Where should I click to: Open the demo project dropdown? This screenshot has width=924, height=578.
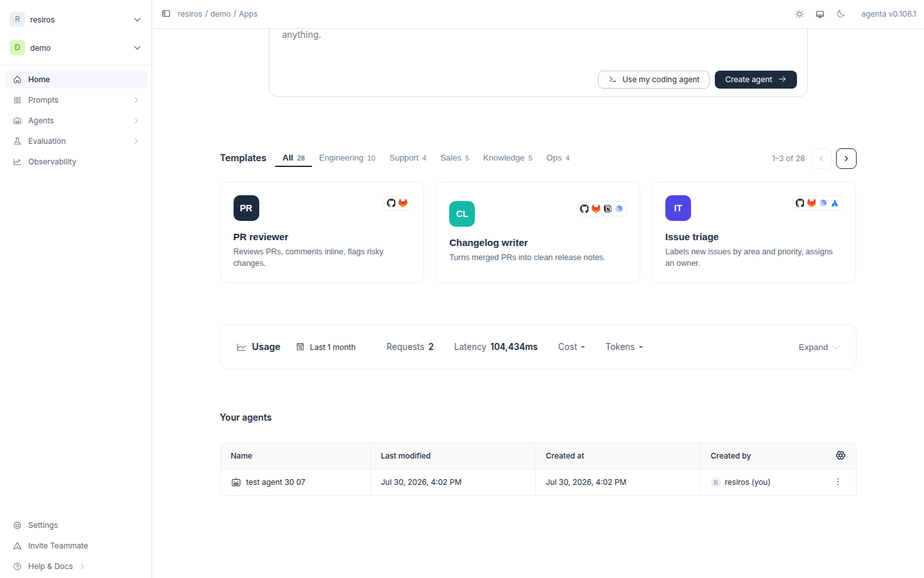pos(76,48)
